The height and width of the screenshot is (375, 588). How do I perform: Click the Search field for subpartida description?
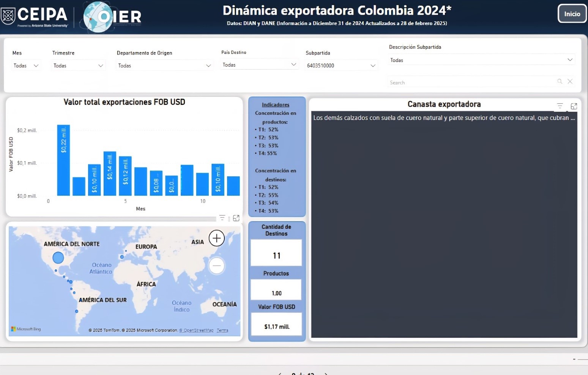471,82
